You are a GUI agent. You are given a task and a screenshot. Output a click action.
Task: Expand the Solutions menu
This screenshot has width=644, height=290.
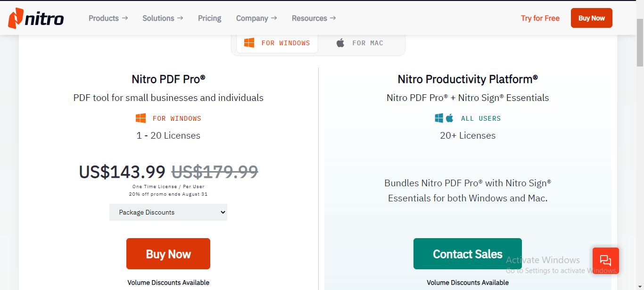pos(163,18)
